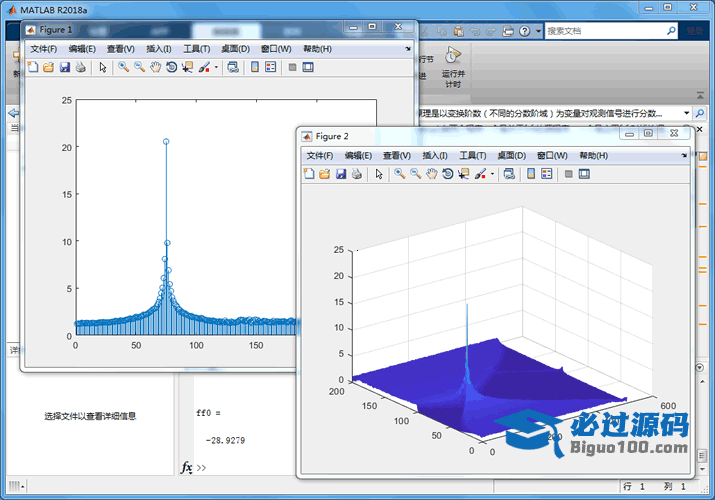
Task: Click MATLAB help question mark button
Action: pos(525,31)
